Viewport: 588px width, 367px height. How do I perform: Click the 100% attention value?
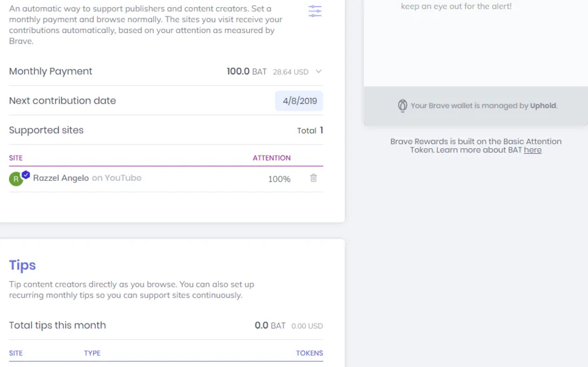tap(279, 180)
